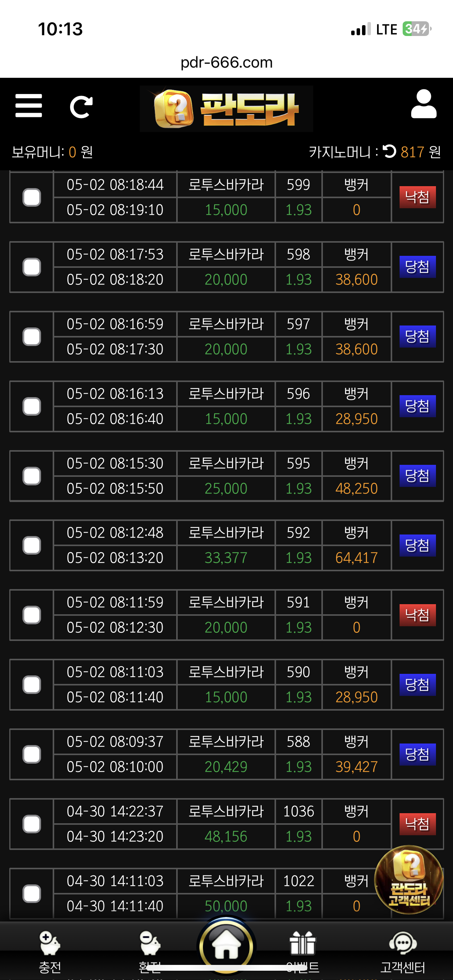Check the box for round 599 bet
Viewport: 453px width, 980px height.
pyautogui.click(x=32, y=197)
